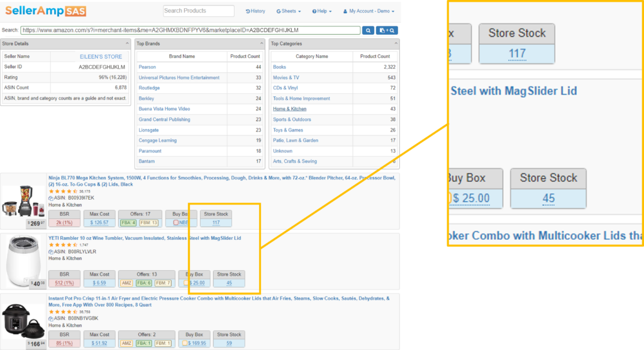Click FBA: 6 badge on the YETI row
This screenshot has width=644, height=350.
point(144,283)
